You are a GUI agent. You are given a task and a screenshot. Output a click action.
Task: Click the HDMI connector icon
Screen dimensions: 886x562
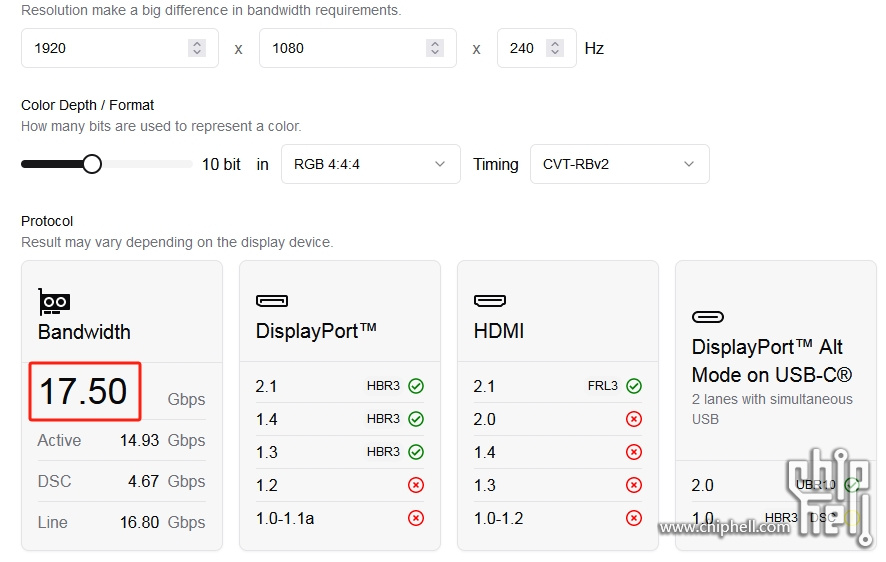pos(490,300)
